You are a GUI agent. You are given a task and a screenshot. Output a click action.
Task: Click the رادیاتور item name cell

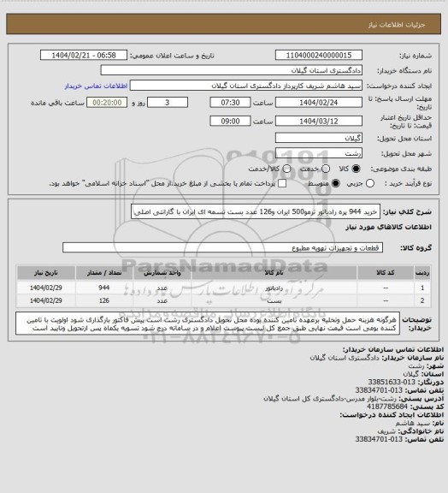click(x=274, y=288)
